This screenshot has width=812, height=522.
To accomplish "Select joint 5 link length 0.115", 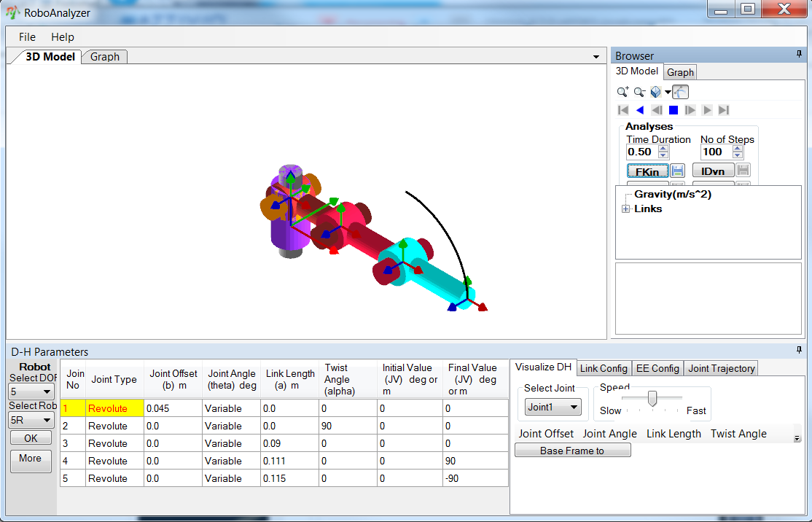I will (289, 478).
